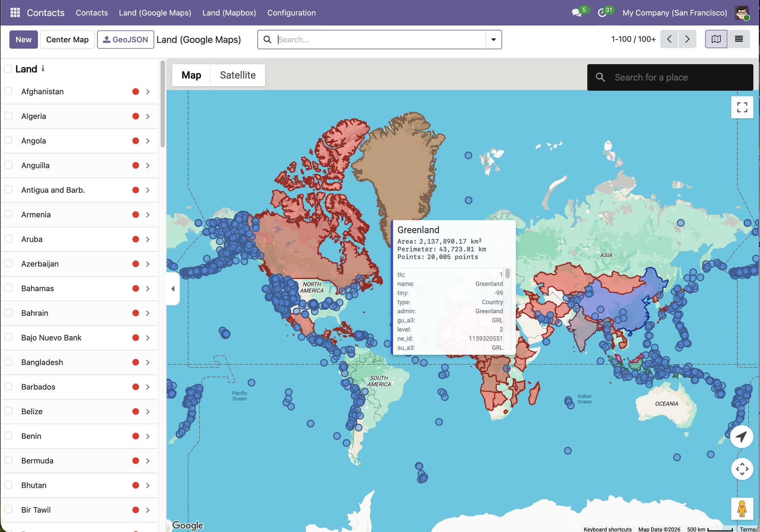Click the Land list scrollbar
The image size is (760, 532).
tap(162, 104)
